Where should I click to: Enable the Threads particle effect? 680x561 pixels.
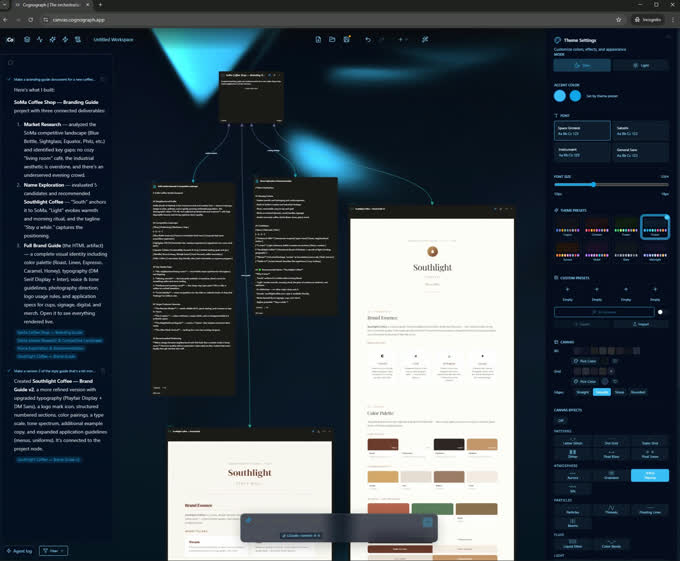pyautogui.click(x=611, y=510)
